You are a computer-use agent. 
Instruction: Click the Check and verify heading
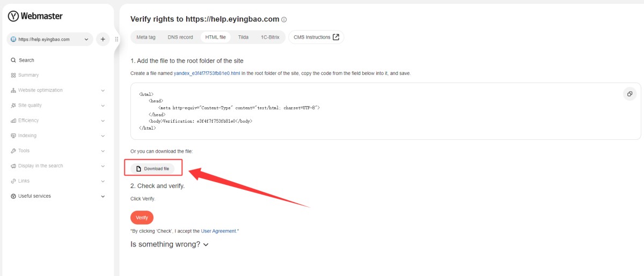coord(158,186)
